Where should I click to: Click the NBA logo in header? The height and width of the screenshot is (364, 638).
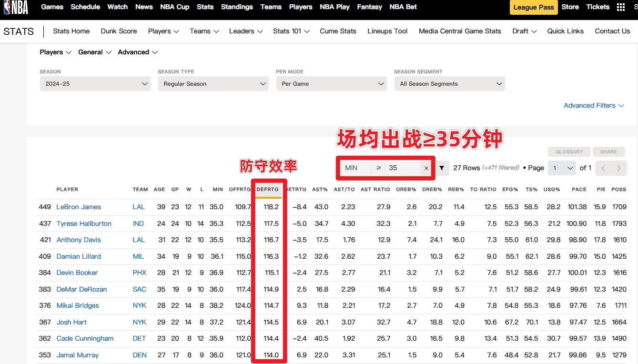[x=16, y=7]
